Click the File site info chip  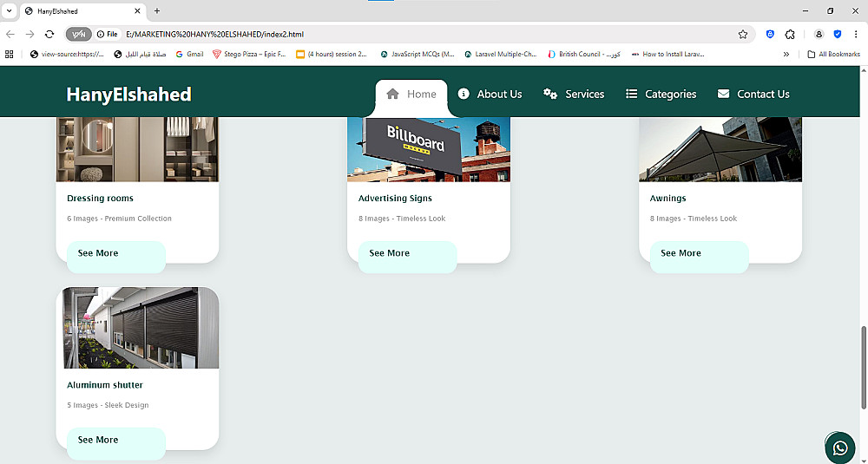(x=108, y=35)
